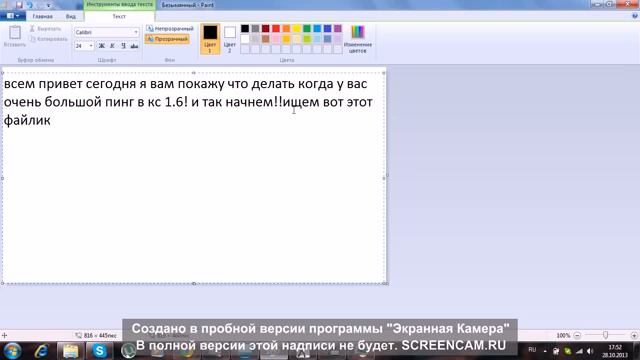This screenshot has height=360, width=640.
Task: Open Skype from the taskbar
Action: pos(99,351)
